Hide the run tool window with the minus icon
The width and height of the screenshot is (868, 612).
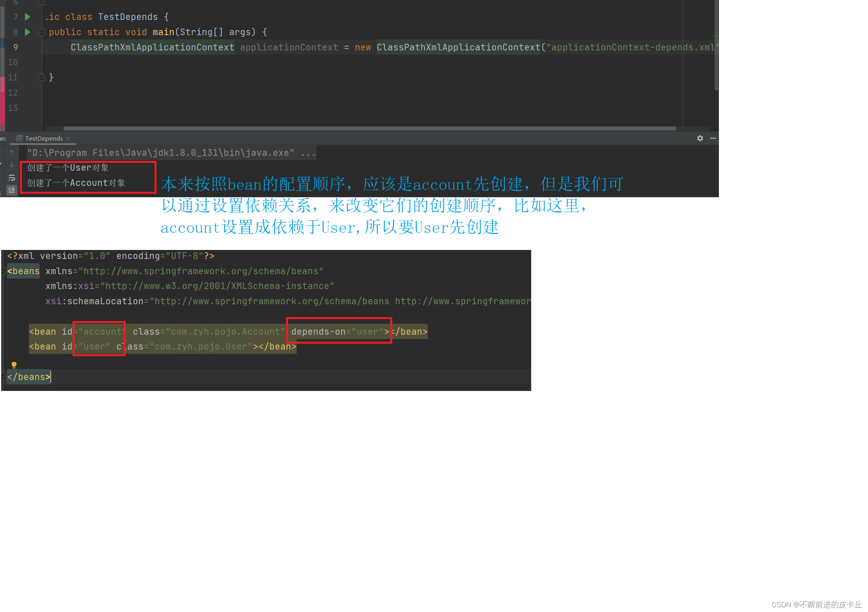point(713,138)
